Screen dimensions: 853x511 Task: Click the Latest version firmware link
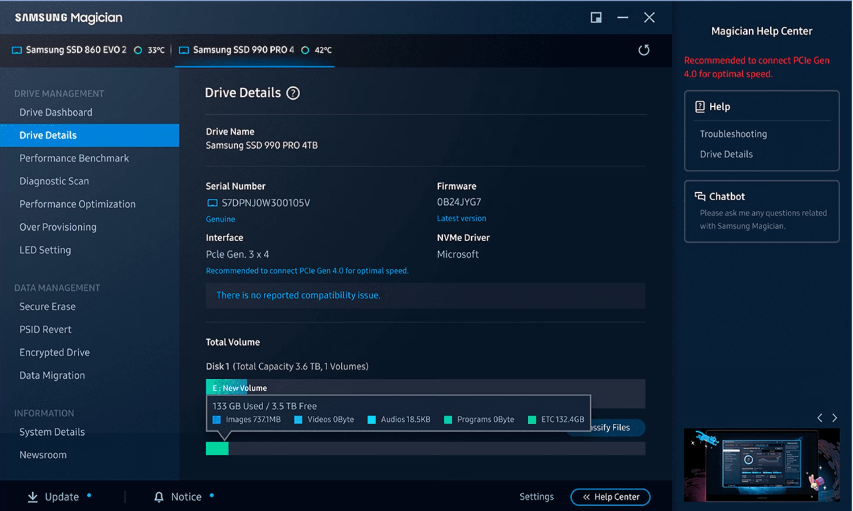tap(461, 219)
